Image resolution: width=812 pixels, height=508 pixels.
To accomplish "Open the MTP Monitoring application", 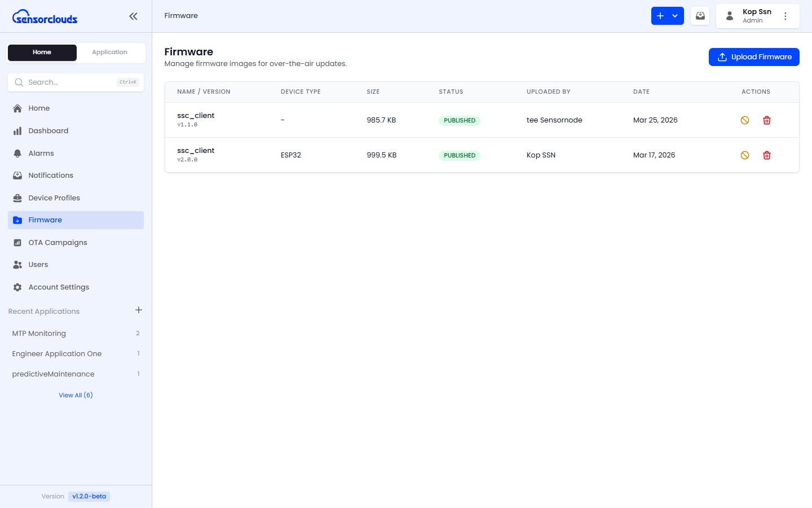I will coord(39,334).
